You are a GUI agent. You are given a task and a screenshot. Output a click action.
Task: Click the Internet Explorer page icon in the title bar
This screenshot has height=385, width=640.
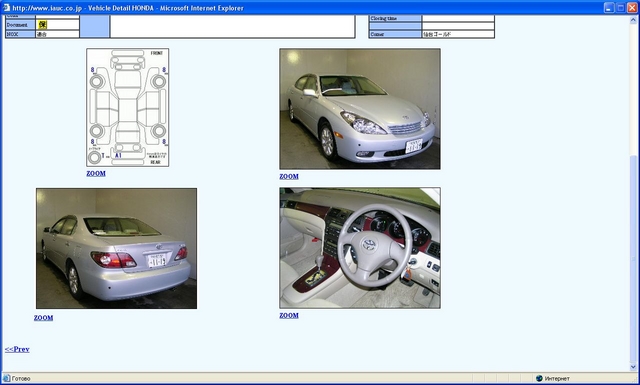6,7
